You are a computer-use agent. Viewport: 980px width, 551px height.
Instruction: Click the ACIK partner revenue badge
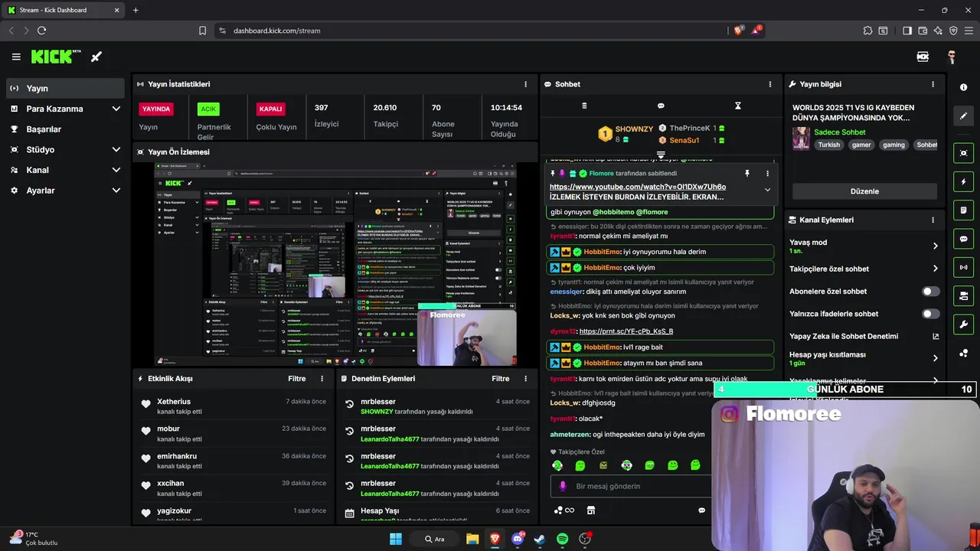coord(208,109)
